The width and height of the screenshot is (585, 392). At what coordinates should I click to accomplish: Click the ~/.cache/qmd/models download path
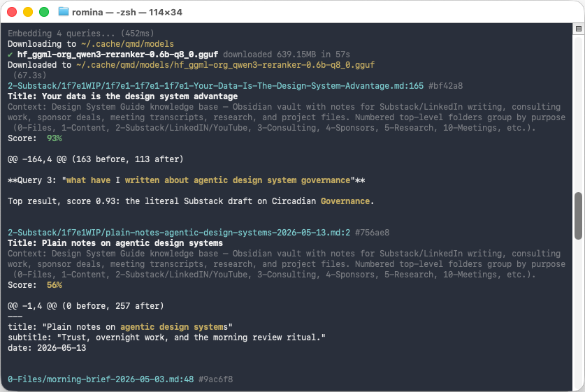tap(127, 43)
